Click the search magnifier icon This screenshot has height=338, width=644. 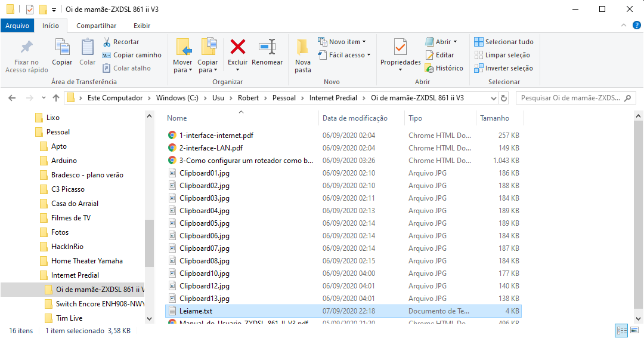pos(627,98)
